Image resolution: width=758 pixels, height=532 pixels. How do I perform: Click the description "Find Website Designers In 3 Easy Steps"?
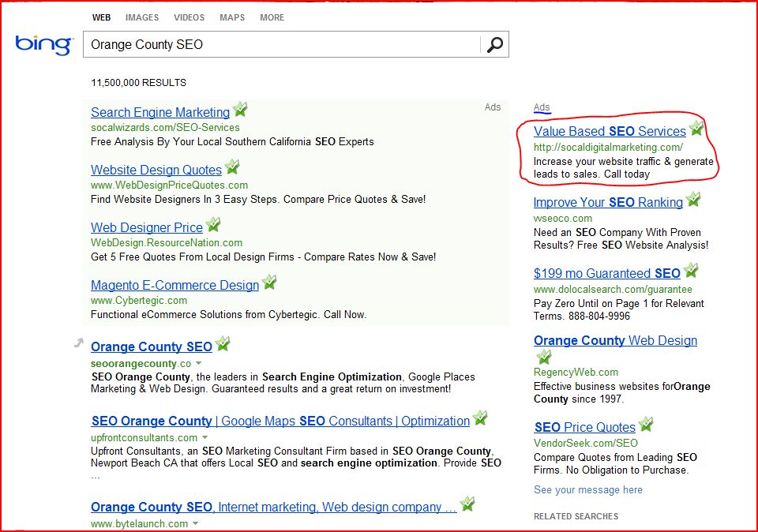pos(258,199)
